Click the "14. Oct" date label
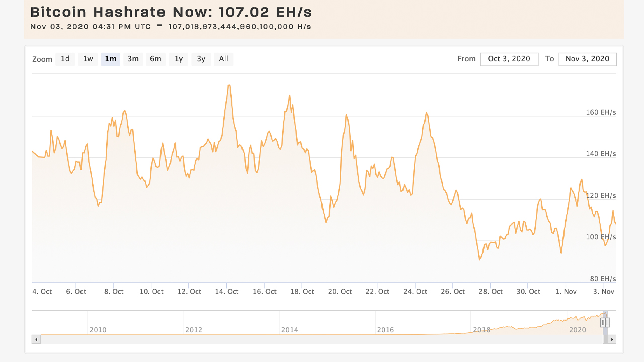 (x=227, y=291)
